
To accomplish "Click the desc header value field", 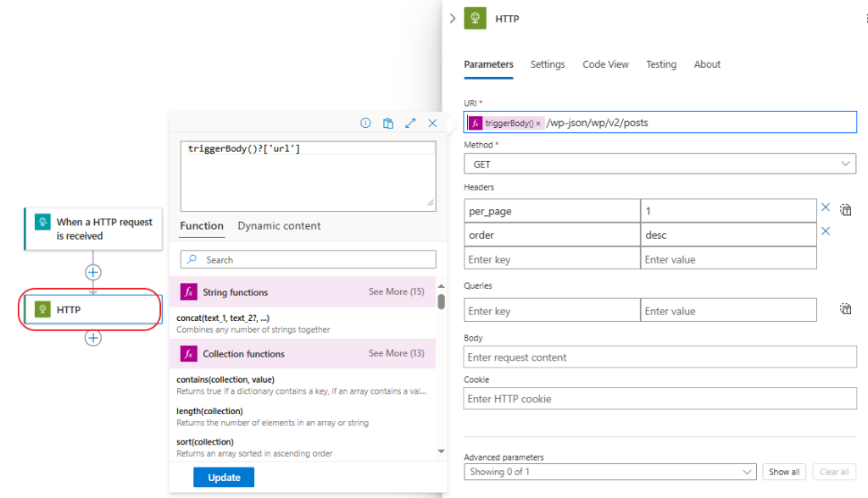I will click(x=728, y=235).
